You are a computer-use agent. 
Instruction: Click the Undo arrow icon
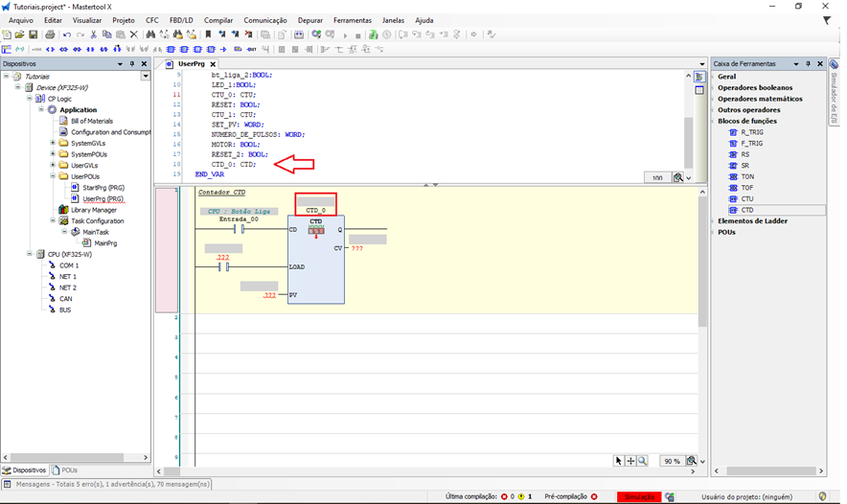click(67, 34)
